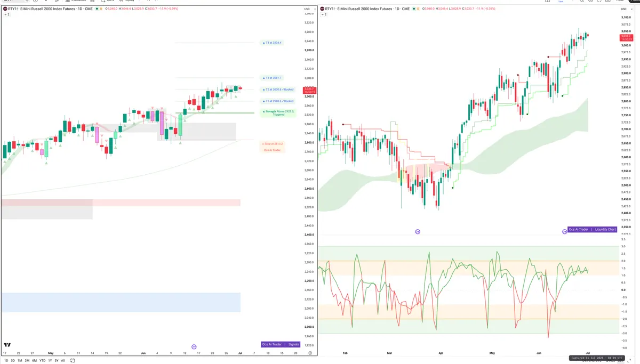This screenshot has height=364, width=640.
Task: Click the -11.9 (-0.39%) change value in left chart
Action: click(168, 9)
